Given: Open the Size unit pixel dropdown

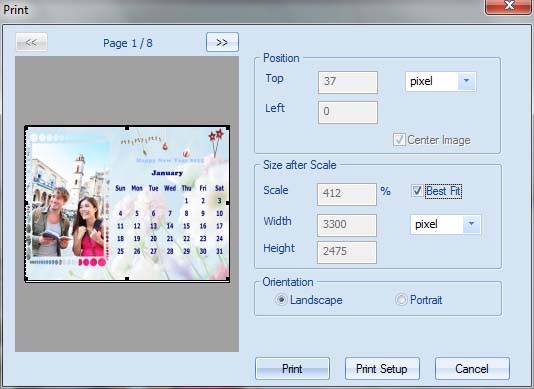Looking at the screenshot, I should [x=445, y=224].
